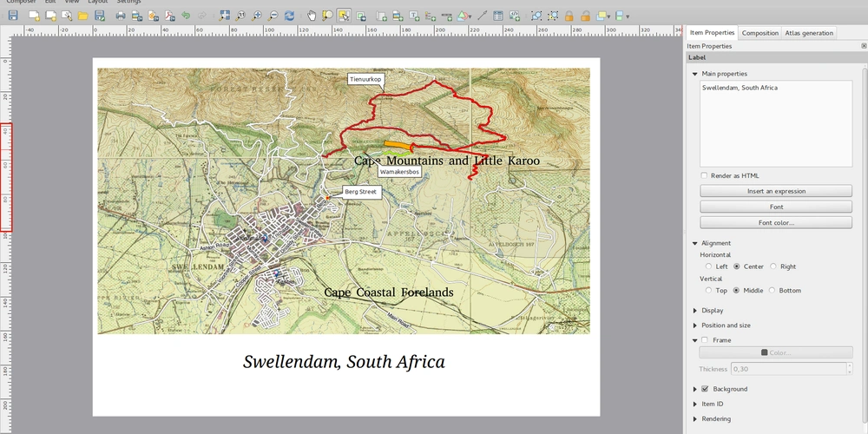
Task: Open the Raise items dropdown arrow
Action: coord(609,16)
